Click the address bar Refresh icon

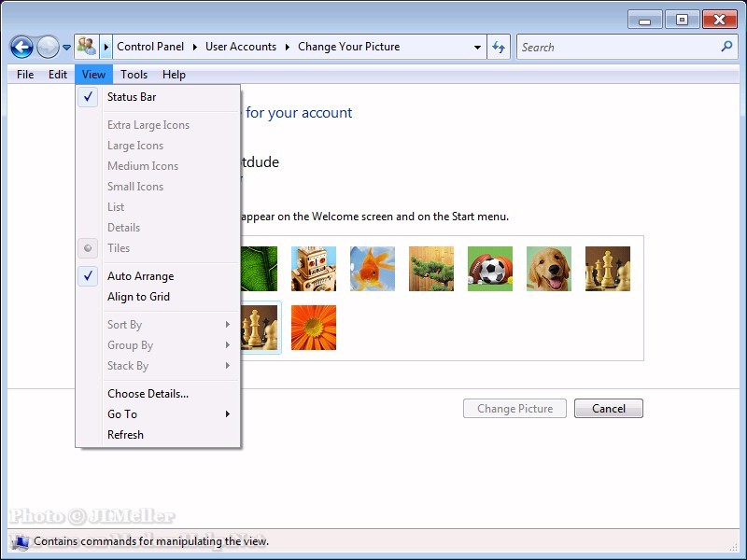(499, 47)
